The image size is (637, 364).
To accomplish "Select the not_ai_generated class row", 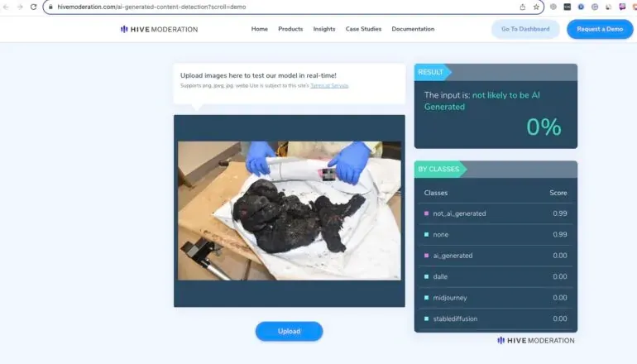I will coord(496,213).
